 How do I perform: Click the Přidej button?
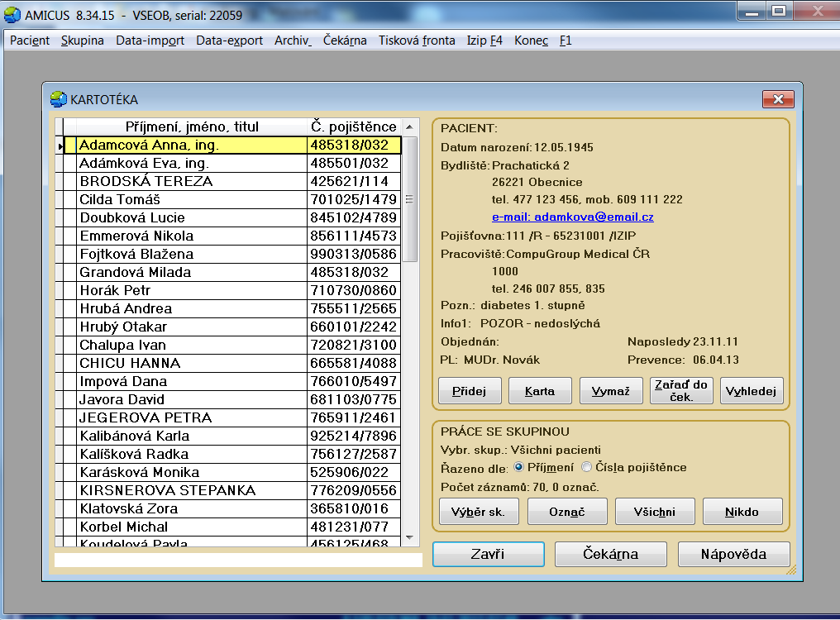[x=470, y=391]
